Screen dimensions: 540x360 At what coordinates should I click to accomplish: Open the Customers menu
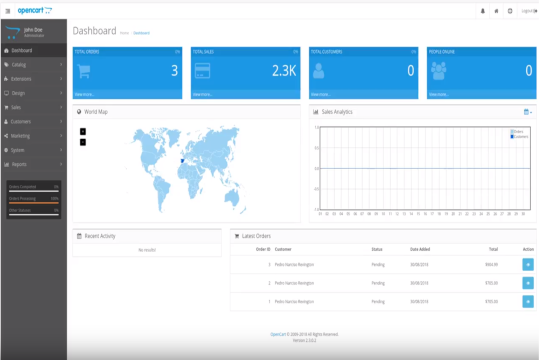[x=34, y=122]
